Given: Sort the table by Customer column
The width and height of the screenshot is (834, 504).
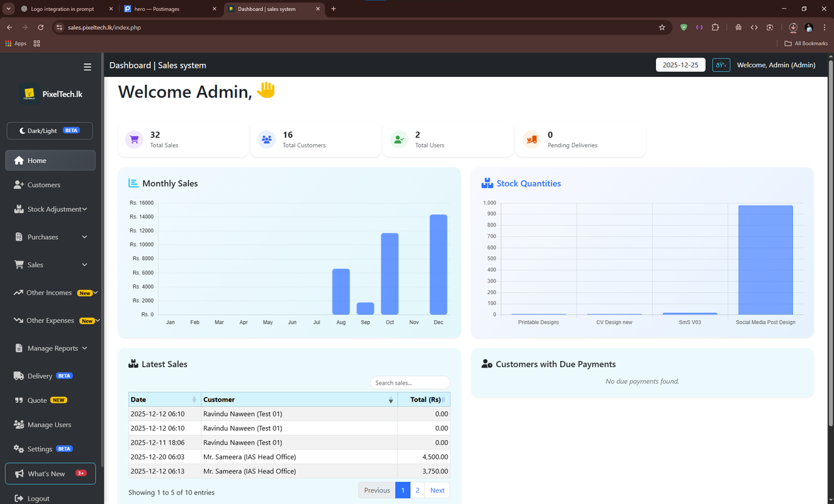Looking at the screenshot, I should click(x=299, y=400).
